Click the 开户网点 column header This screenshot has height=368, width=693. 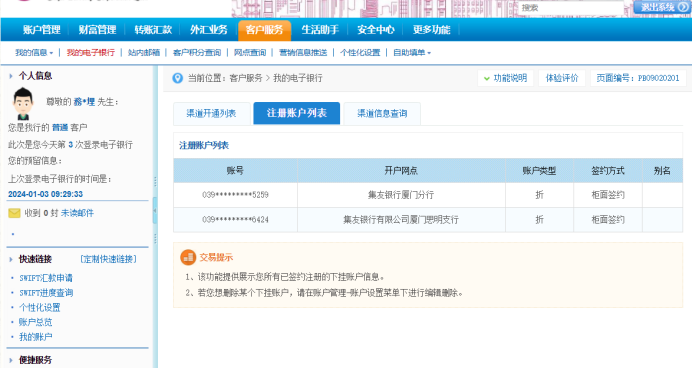coord(401,171)
